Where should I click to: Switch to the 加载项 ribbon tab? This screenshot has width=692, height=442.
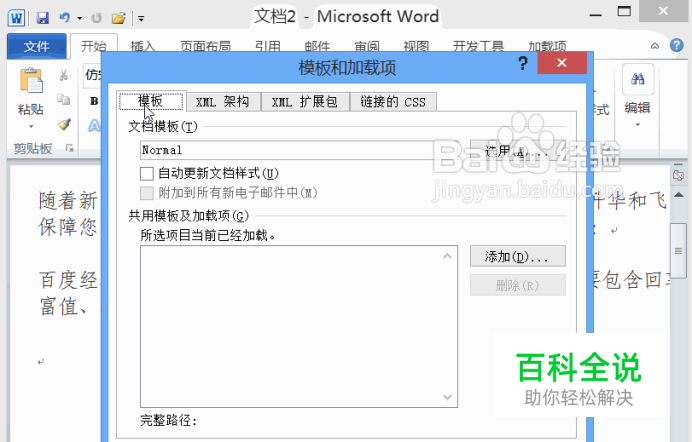click(547, 46)
